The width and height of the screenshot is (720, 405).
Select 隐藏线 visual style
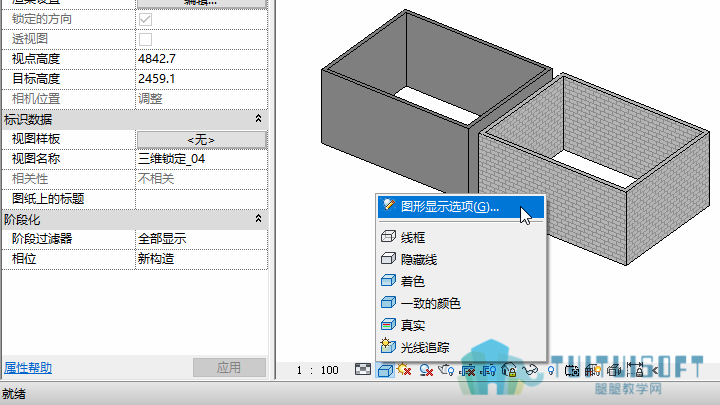coord(461,259)
